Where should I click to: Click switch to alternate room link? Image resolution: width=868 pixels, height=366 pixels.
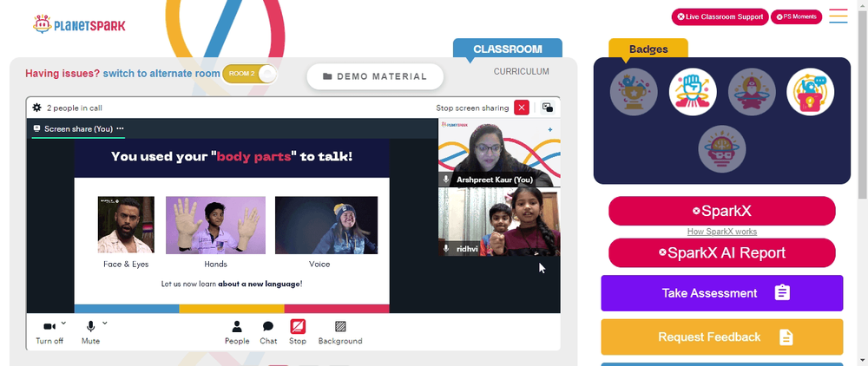(x=161, y=73)
